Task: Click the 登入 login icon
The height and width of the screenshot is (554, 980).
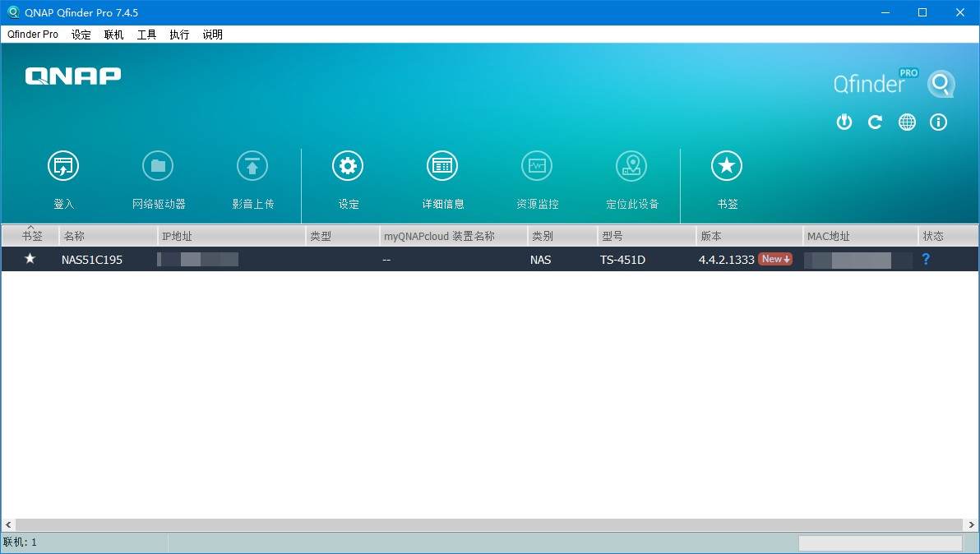Action: pyautogui.click(x=63, y=166)
